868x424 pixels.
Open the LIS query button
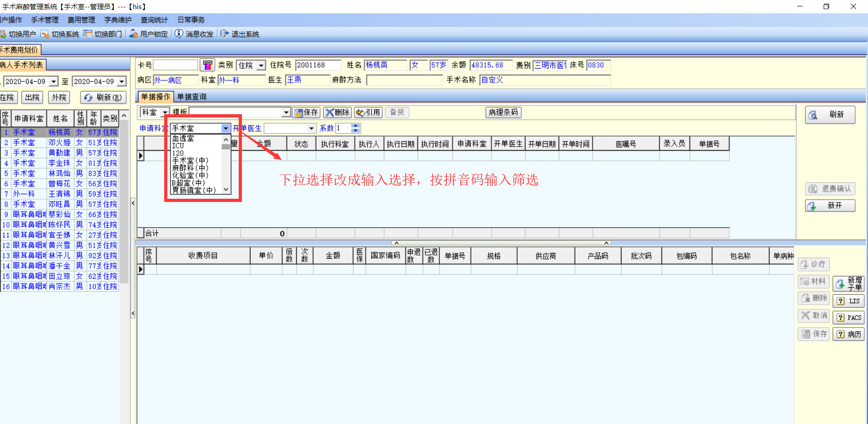[x=848, y=301]
